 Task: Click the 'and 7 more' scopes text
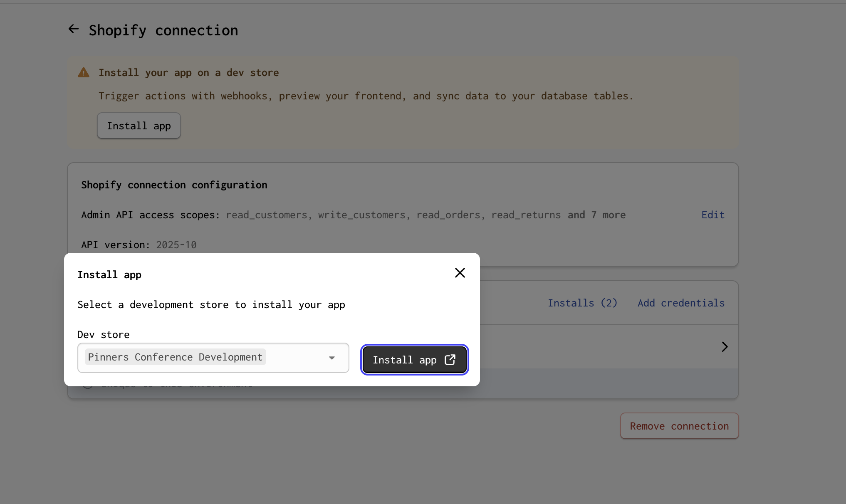point(596,215)
